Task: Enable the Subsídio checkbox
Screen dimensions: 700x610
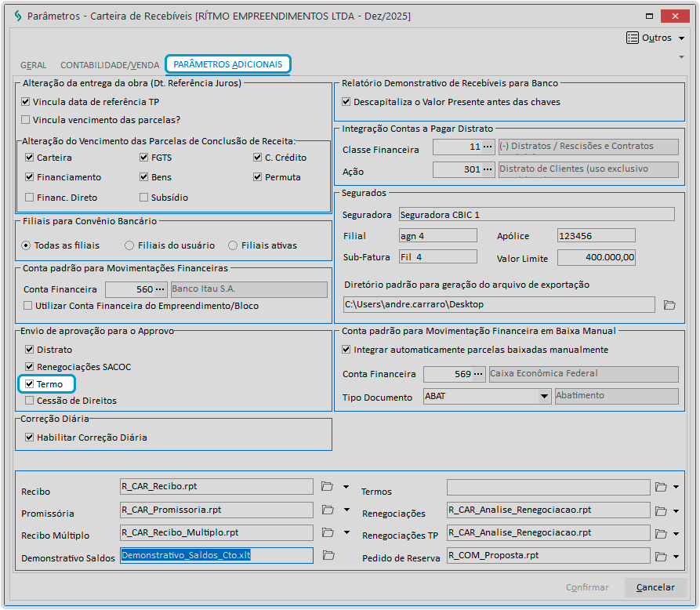Action: pos(143,197)
